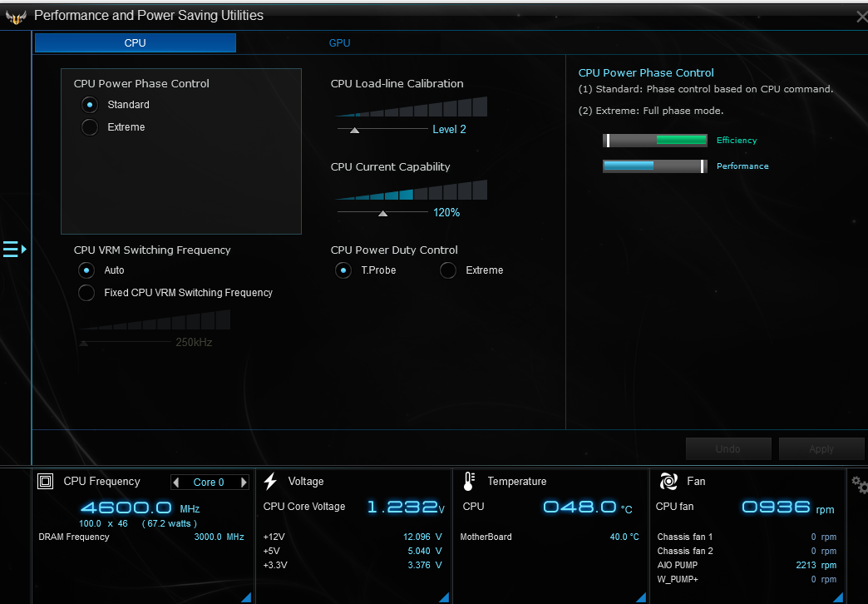Viewport: 868px width, 604px height.
Task: Click the CPU Load-line Calibration level bars
Action: [x=412, y=106]
